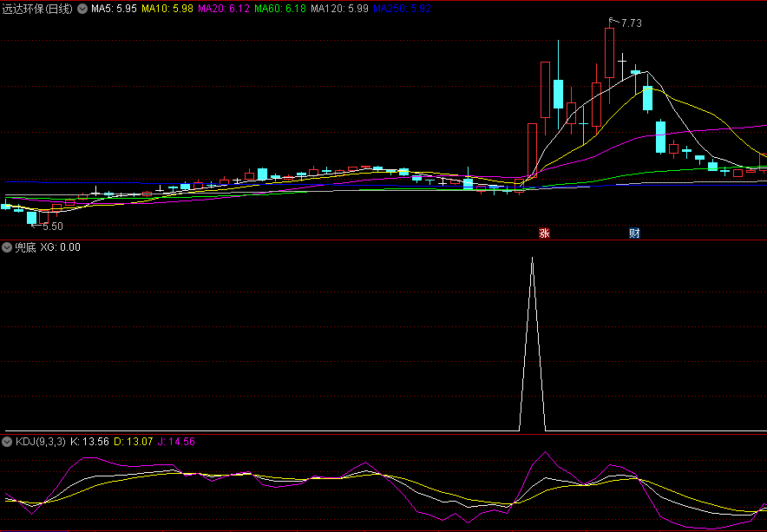Select the MA20: 6.12 label
The height and width of the screenshot is (532, 767).
(224, 9)
